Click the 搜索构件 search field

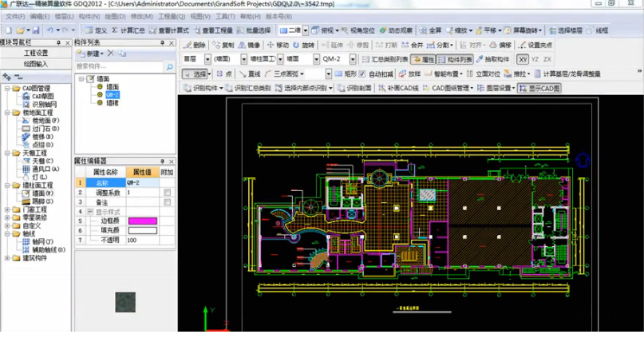pyautogui.click(x=119, y=66)
